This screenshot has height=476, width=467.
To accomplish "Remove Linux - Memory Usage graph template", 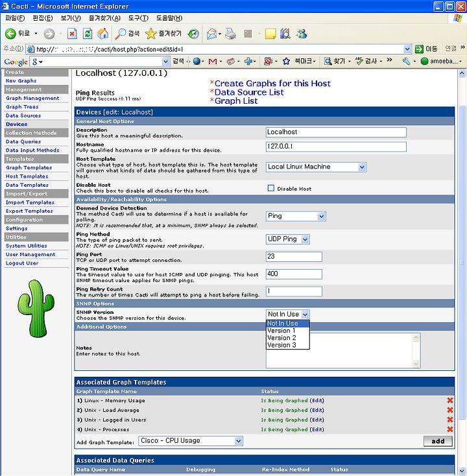I will tap(450, 400).
